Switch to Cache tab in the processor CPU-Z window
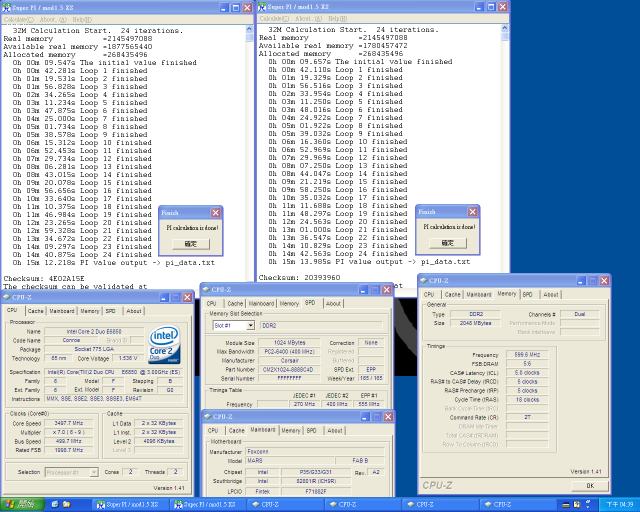640x512 pixels. pos(36,311)
